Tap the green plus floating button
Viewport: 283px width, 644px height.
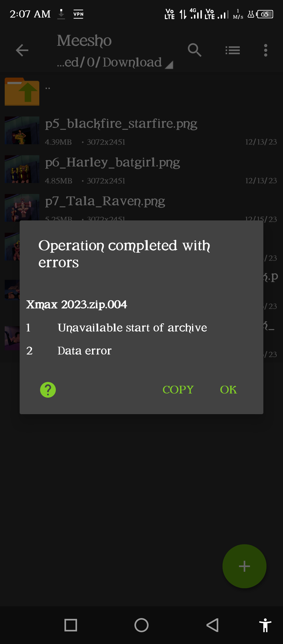(x=244, y=566)
